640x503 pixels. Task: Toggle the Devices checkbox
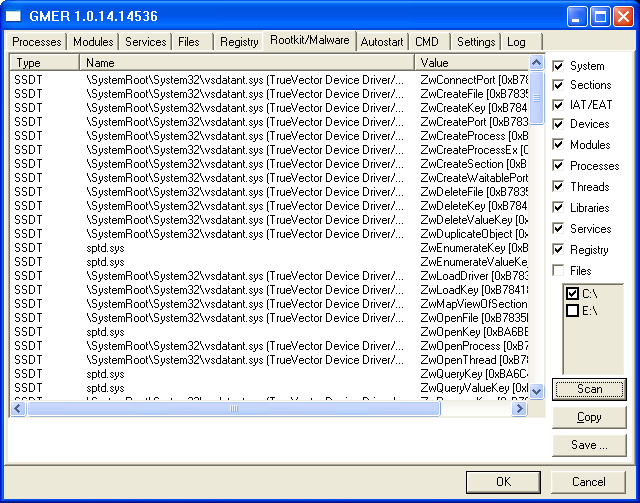coord(558,124)
